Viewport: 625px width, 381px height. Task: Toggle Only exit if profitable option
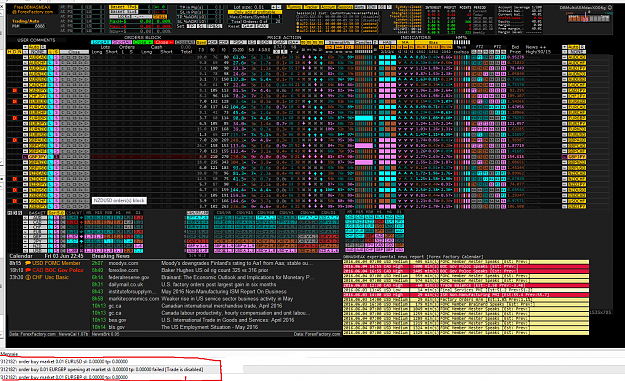coord(255,12)
